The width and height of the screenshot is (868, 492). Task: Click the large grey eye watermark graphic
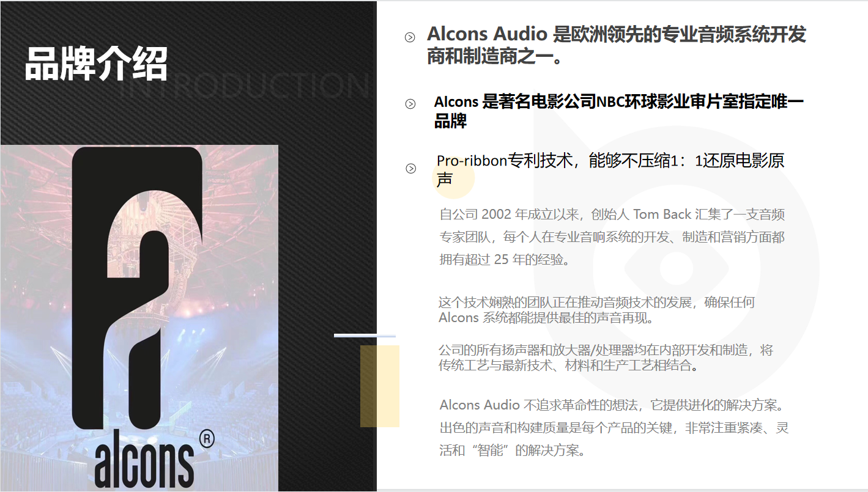point(675,262)
